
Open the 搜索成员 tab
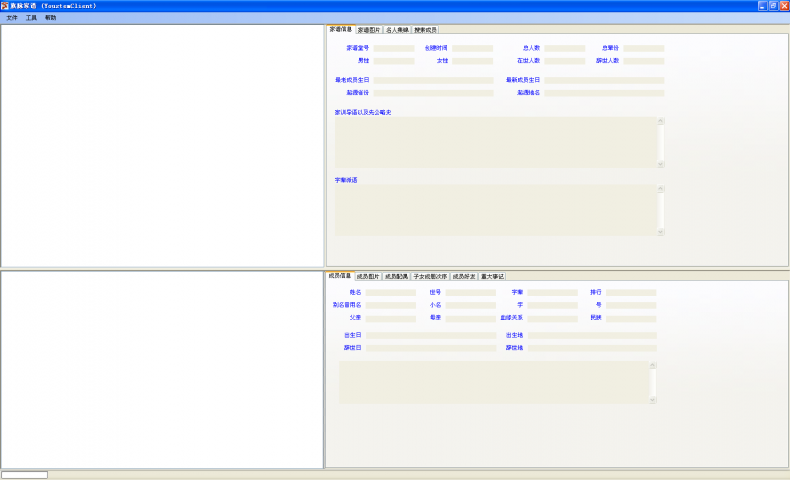point(426,30)
